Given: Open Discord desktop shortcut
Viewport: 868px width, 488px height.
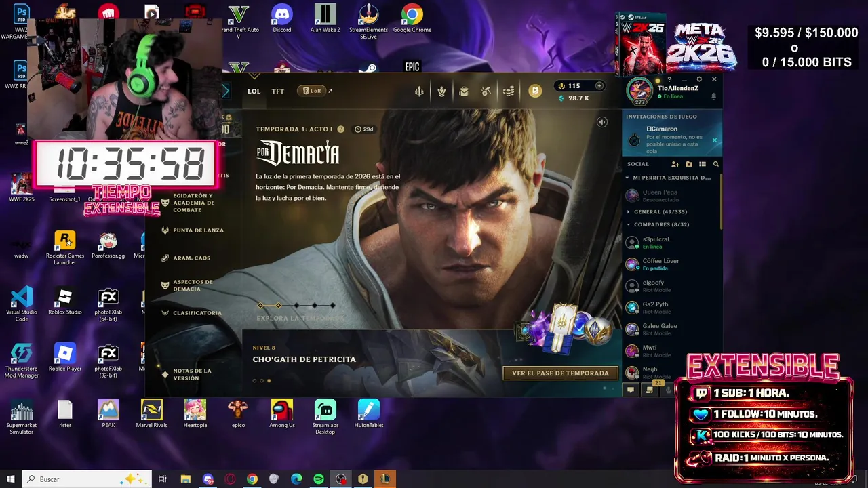Looking at the screenshot, I should pyautogui.click(x=282, y=20).
